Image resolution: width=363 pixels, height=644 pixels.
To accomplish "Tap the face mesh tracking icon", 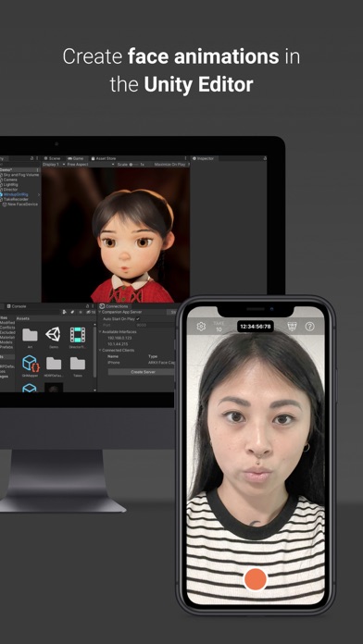I will pos(292,326).
